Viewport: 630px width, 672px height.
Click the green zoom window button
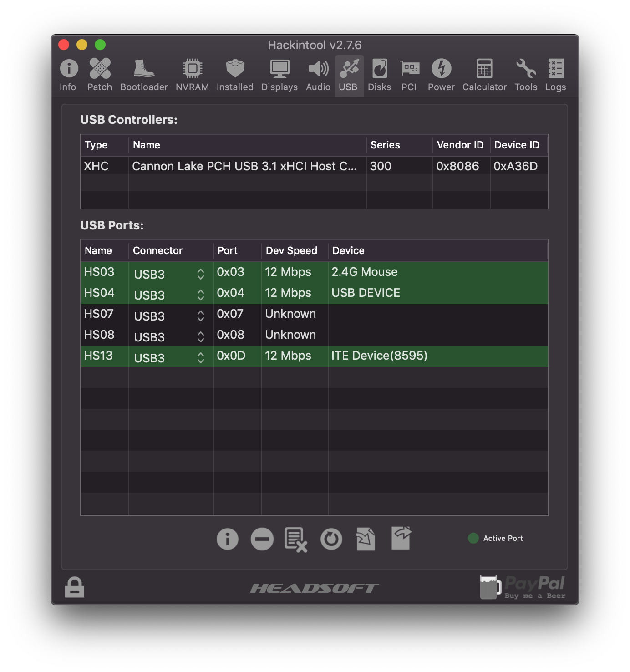[100, 45]
